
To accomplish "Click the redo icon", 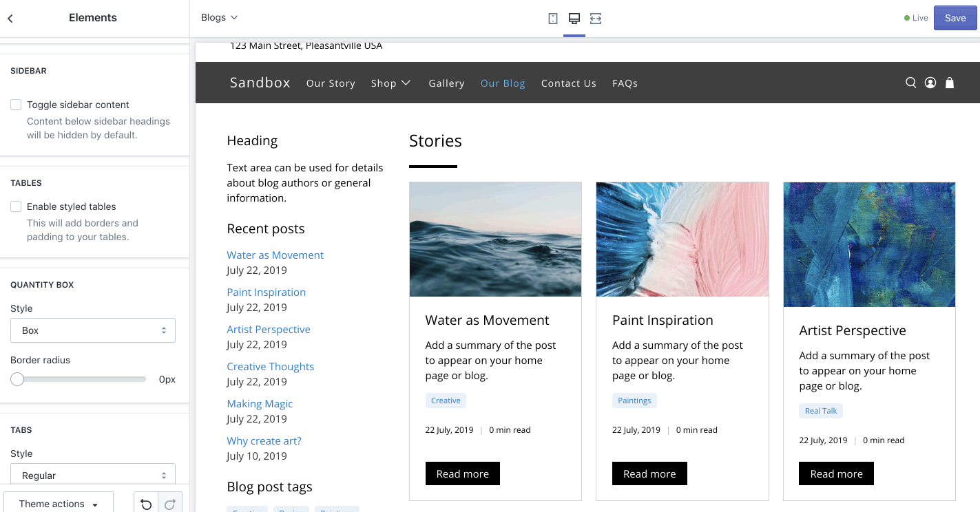I will coord(169,503).
